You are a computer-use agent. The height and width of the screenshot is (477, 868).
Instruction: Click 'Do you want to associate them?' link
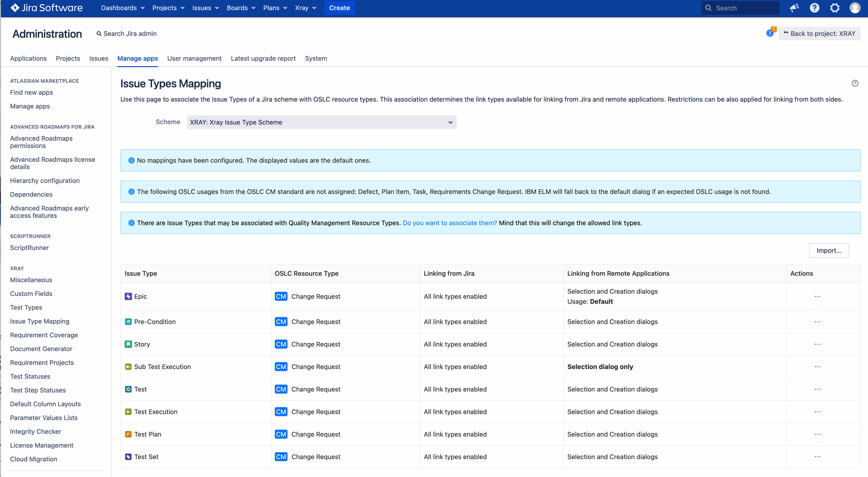click(x=449, y=223)
